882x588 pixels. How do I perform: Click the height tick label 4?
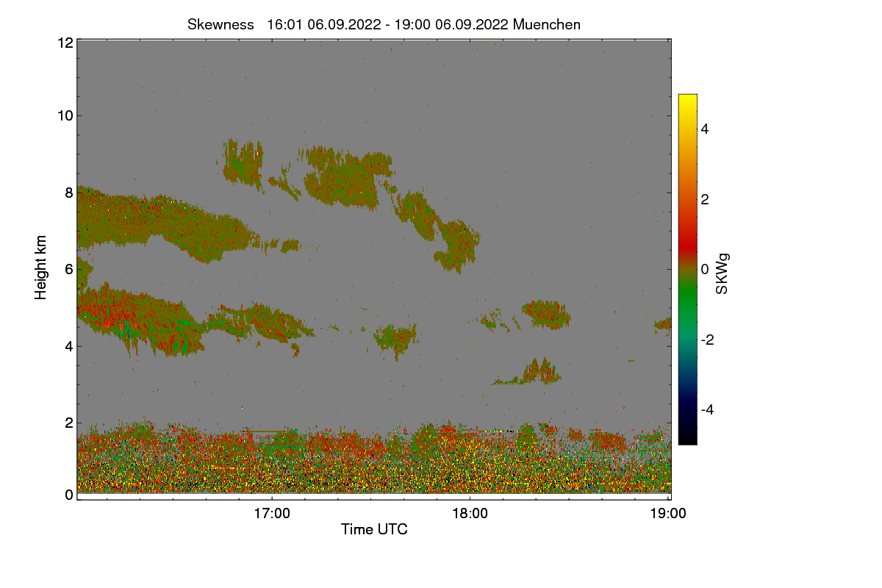(69, 346)
